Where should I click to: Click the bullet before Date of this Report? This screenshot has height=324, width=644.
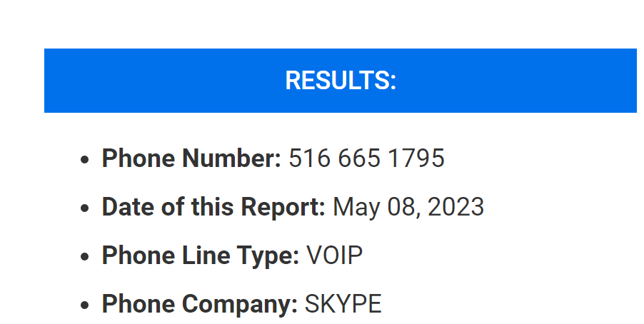tap(85, 208)
